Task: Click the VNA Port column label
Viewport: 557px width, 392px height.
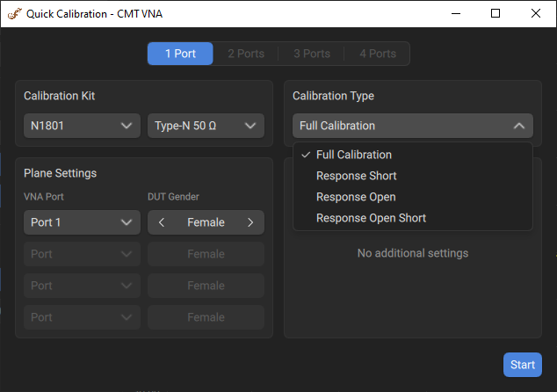Action: (x=44, y=197)
